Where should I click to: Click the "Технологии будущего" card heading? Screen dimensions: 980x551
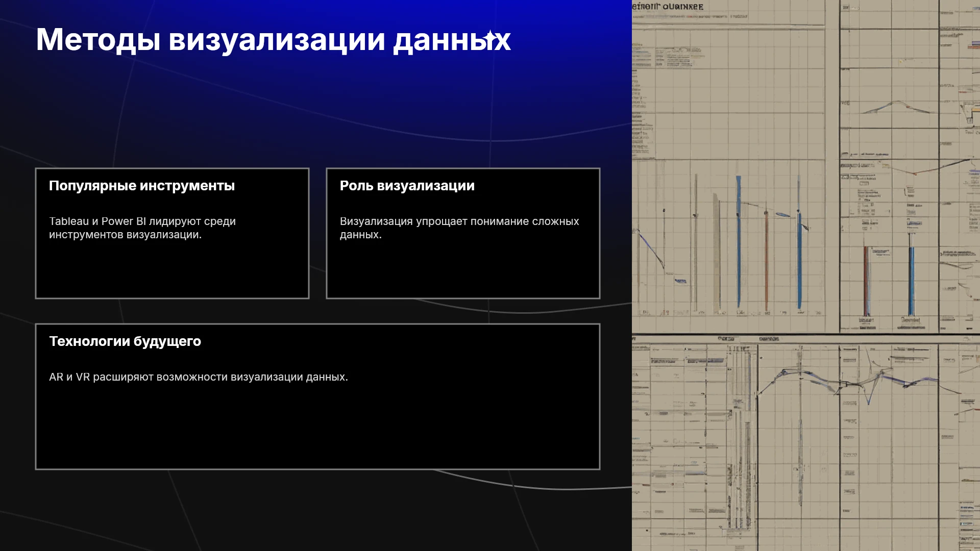[125, 341]
